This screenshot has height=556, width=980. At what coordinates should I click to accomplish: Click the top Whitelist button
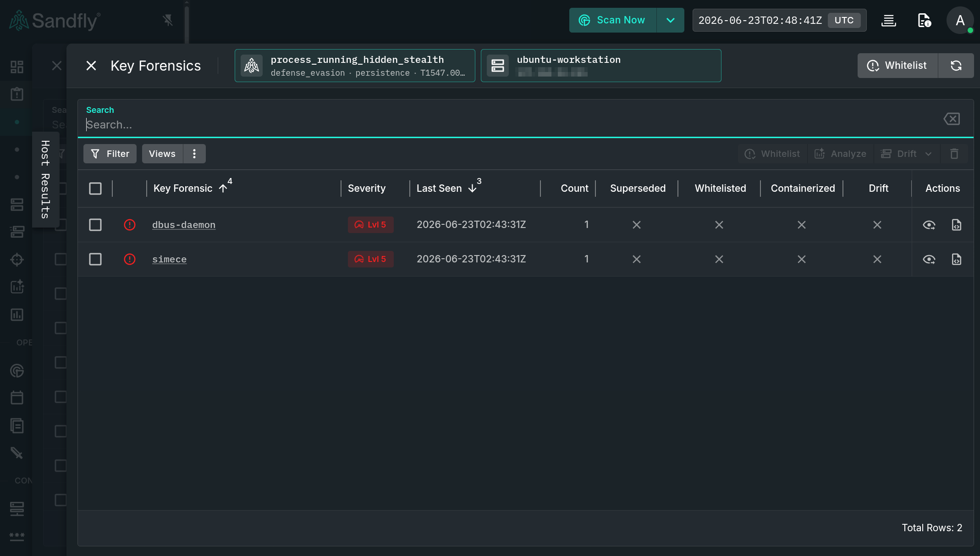[x=897, y=66]
